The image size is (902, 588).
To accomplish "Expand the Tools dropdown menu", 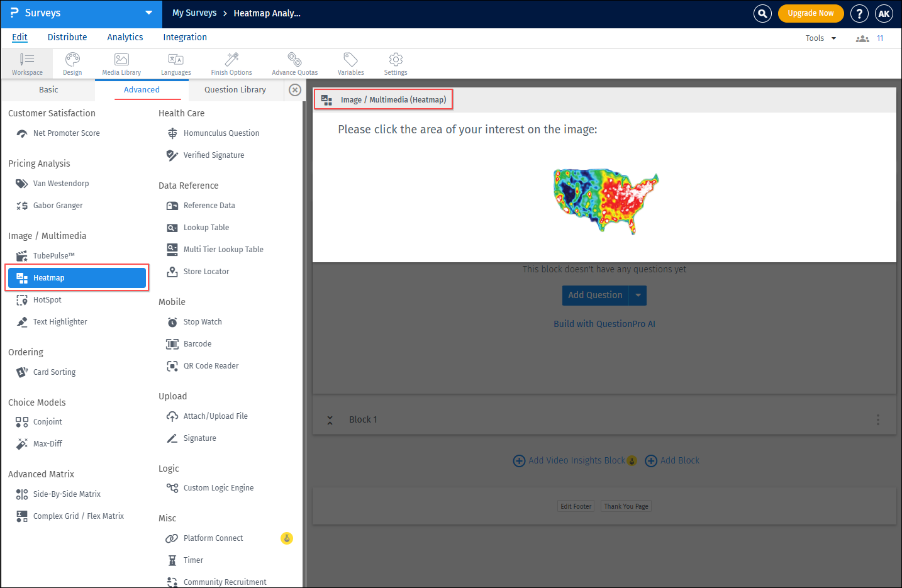I will click(x=821, y=38).
